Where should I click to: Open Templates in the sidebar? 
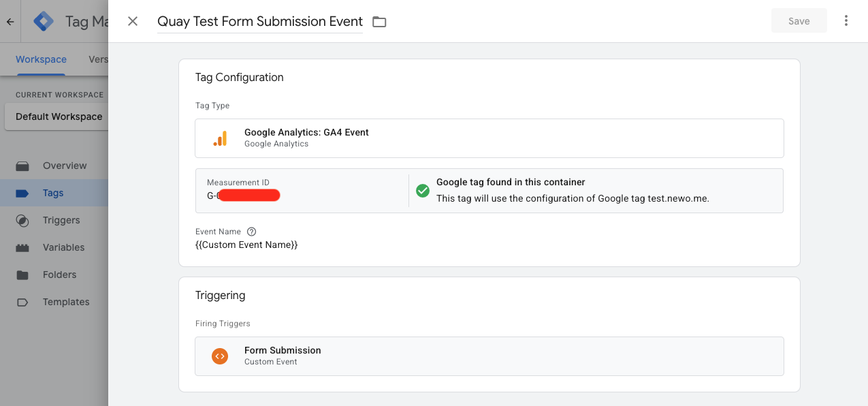[x=54, y=302]
